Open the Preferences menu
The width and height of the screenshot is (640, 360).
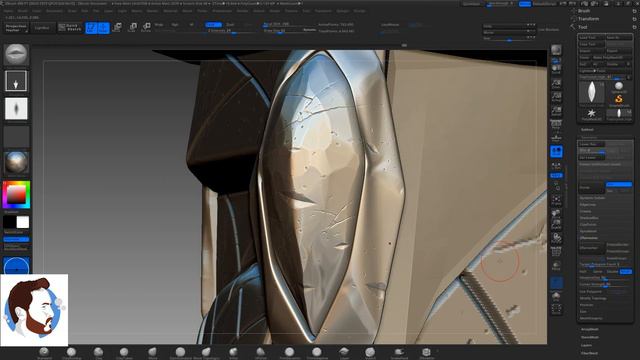point(222,11)
